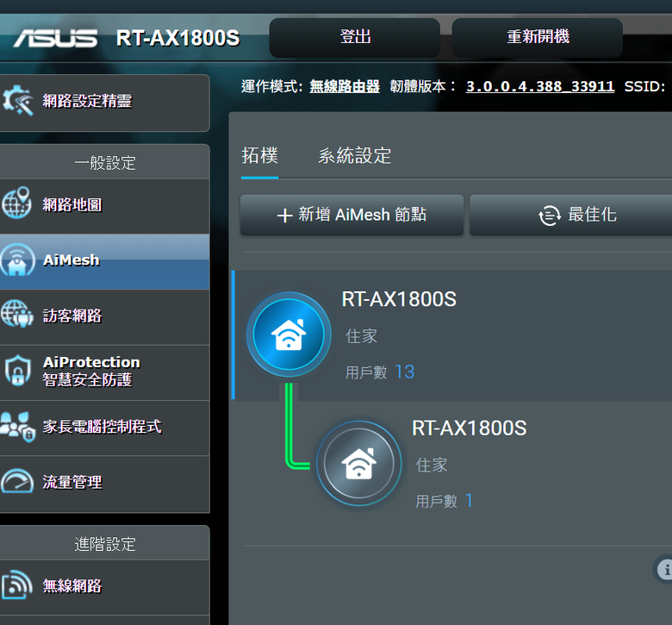This screenshot has height=625, width=672.
Task: Click the 一般設定 section header
Action: [x=104, y=163]
